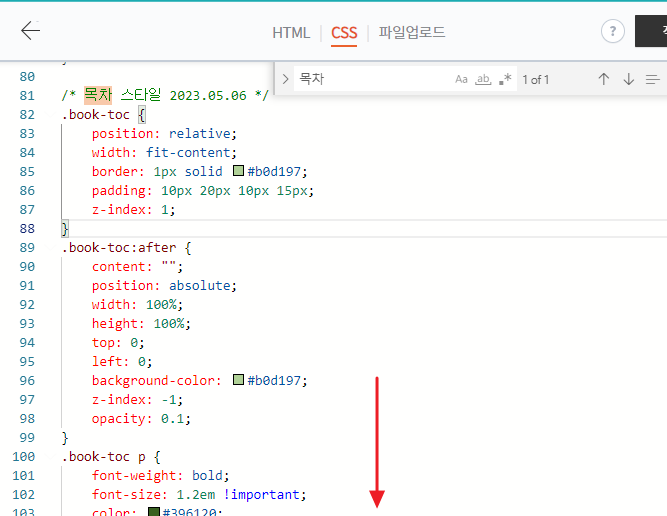667x516 pixels.
Task: Click line number 81 in the gutter
Action: click(27, 95)
